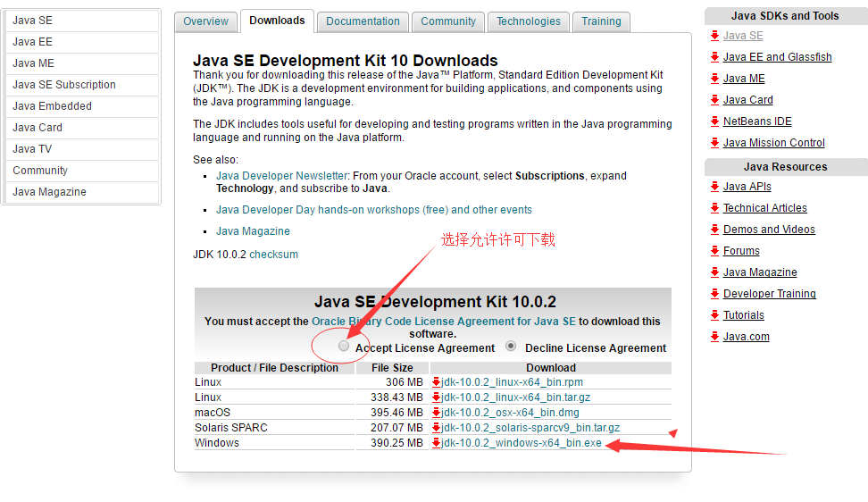This screenshot has height=502, width=868.
Task: Open the Community tab
Action: [448, 21]
